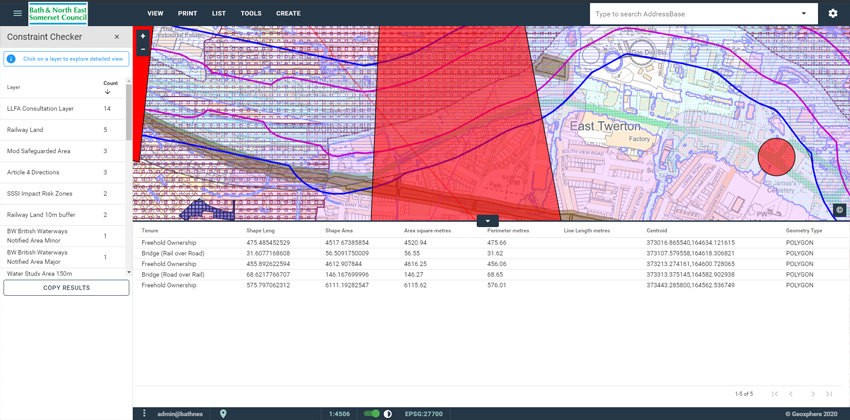Zoom in the map with plus button
Viewport: 850px width, 420px height.
(x=143, y=36)
